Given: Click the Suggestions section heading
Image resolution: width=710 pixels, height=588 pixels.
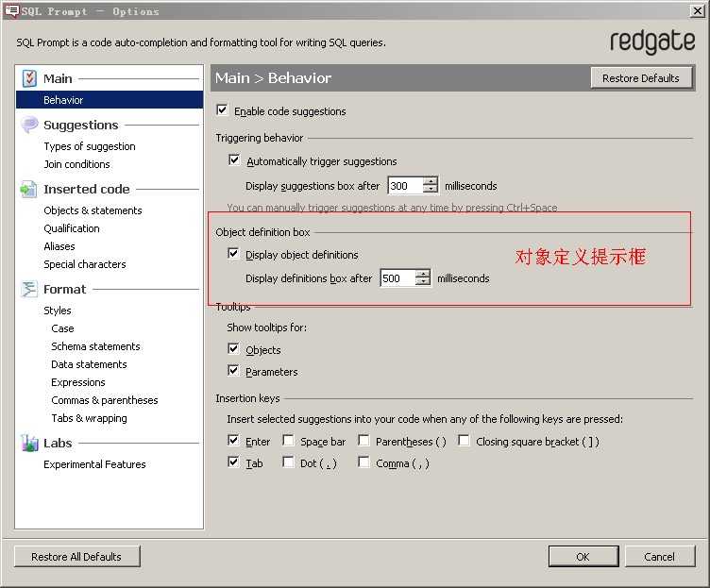Looking at the screenshot, I should (81, 125).
